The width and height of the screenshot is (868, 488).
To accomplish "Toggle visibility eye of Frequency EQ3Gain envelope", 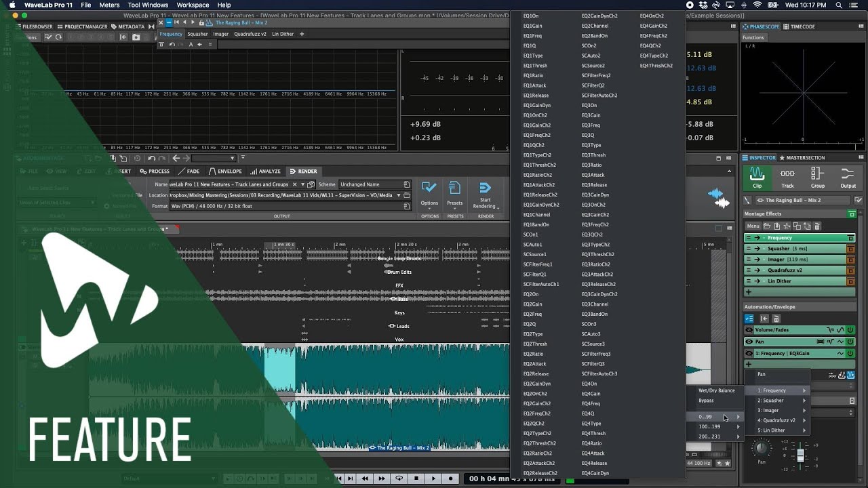I will (x=749, y=354).
